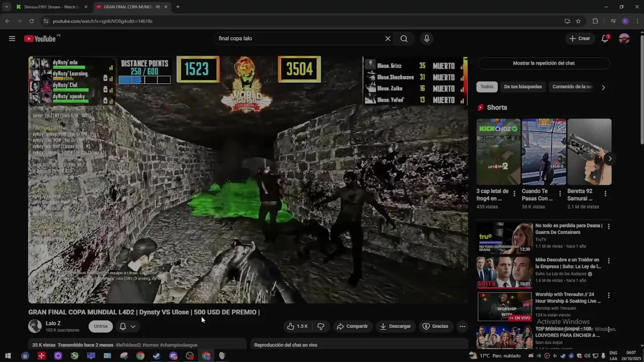Image resolution: width=644 pixels, height=362 pixels.
Task: Like the video with thumbs up
Action: pos(297,326)
